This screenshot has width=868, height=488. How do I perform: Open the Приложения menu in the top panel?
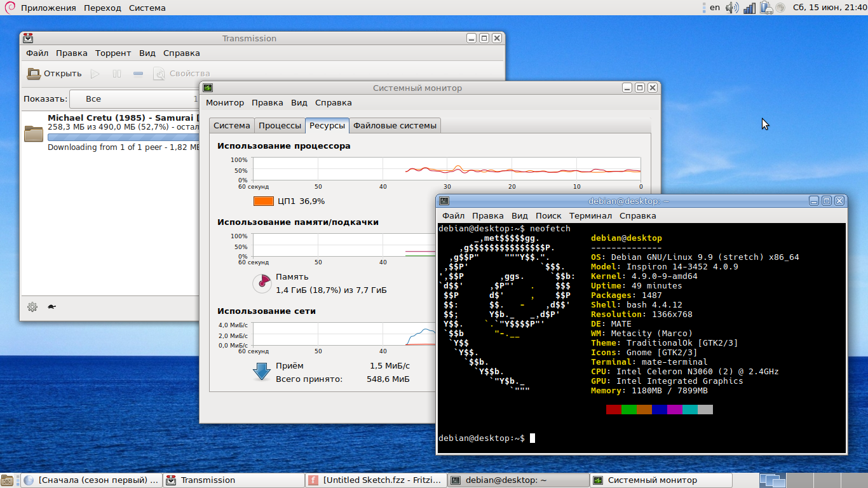coord(48,8)
